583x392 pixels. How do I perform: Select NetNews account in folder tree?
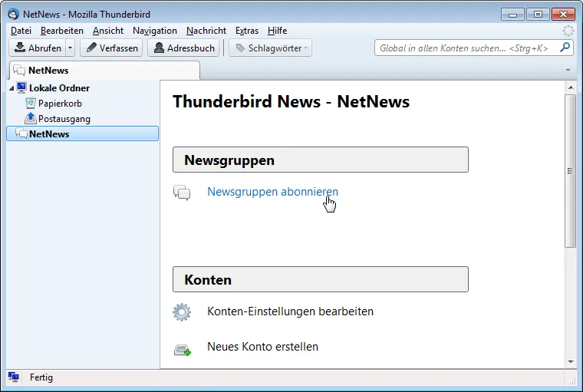(83, 134)
